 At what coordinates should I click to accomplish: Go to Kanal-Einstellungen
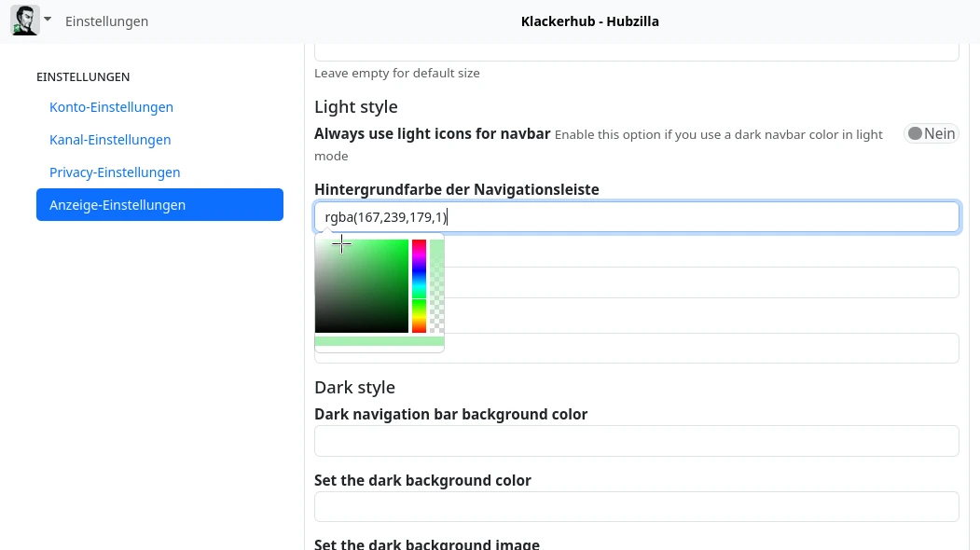click(x=110, y=140)
